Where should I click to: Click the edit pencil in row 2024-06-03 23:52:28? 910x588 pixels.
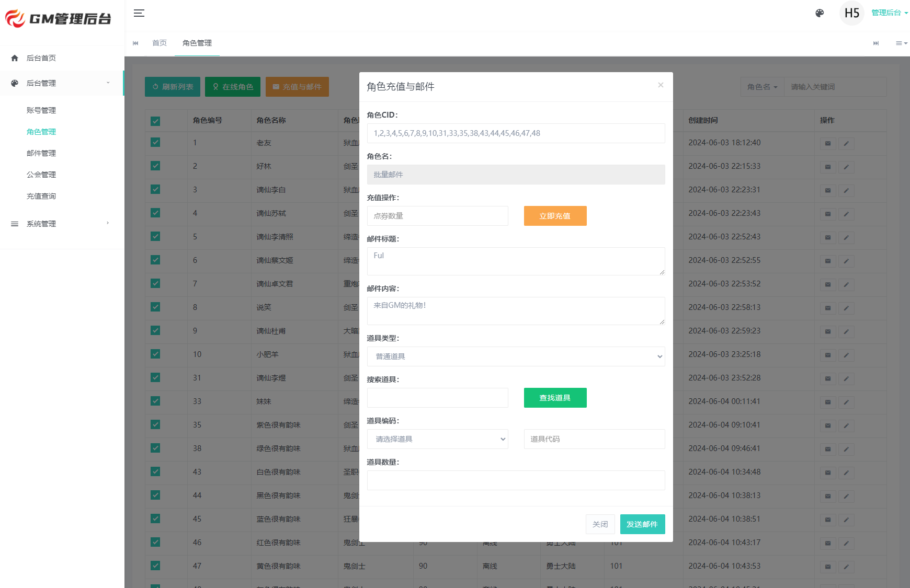click(x=846, y=378)
